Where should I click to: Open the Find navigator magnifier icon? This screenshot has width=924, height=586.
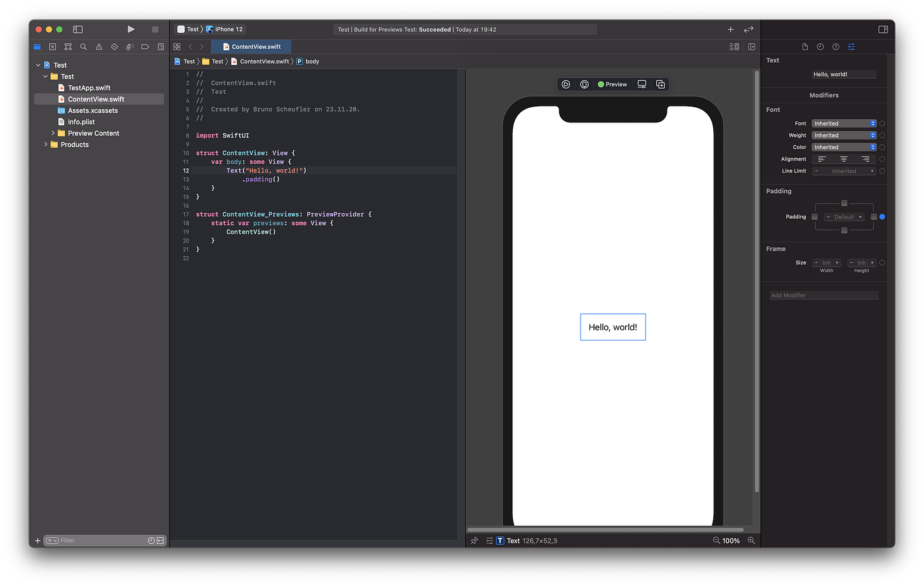point(83,47)
